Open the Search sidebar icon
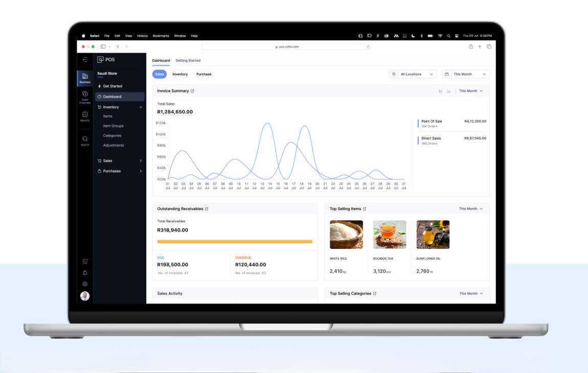588x373 pixels. [85, 141]
